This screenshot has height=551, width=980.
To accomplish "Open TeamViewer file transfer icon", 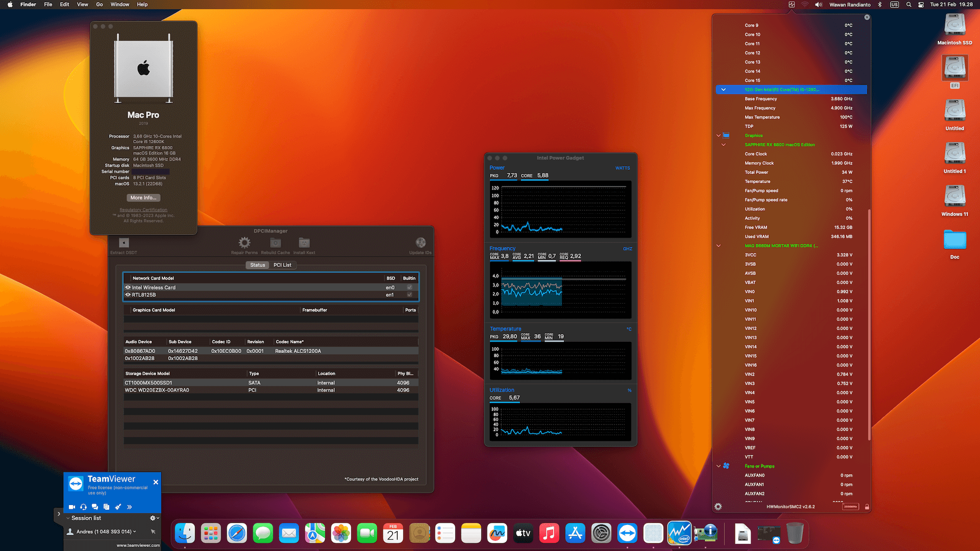I will (106, 507).
